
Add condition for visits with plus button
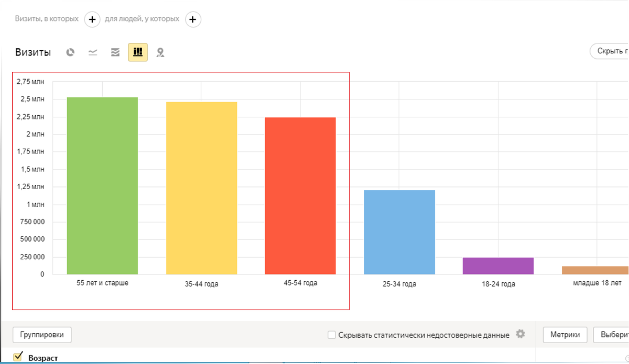pos(92,19)
